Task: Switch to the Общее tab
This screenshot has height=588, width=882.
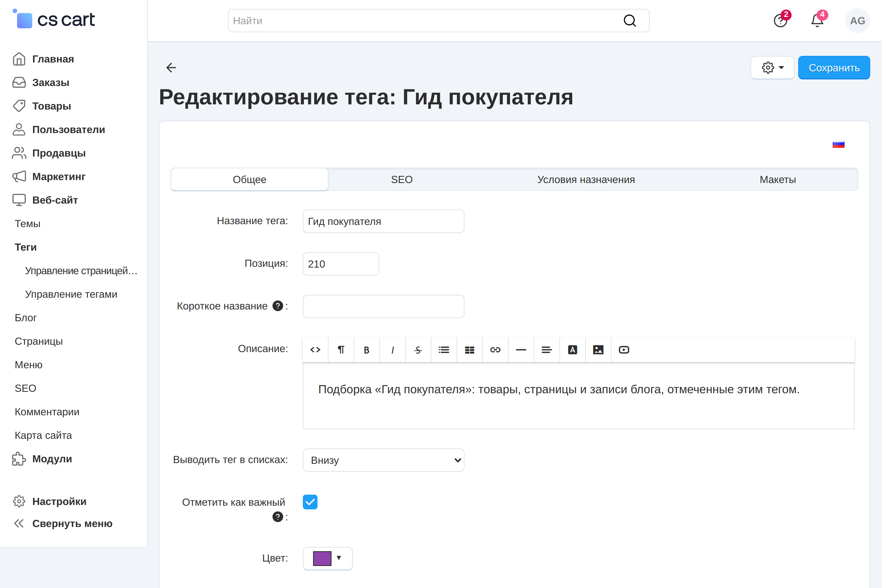Action: click(250, 180)
